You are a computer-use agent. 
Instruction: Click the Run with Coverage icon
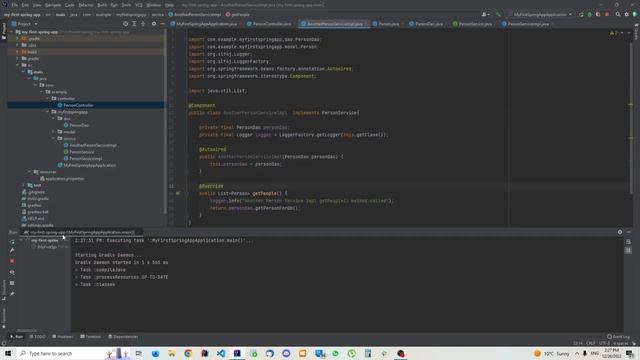pos(598,15)
